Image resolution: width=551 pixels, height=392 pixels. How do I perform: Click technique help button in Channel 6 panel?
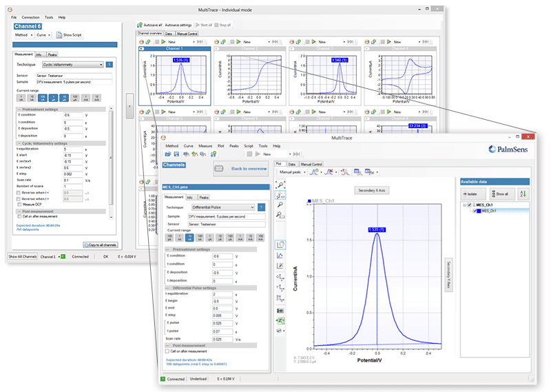click(110, 65)
